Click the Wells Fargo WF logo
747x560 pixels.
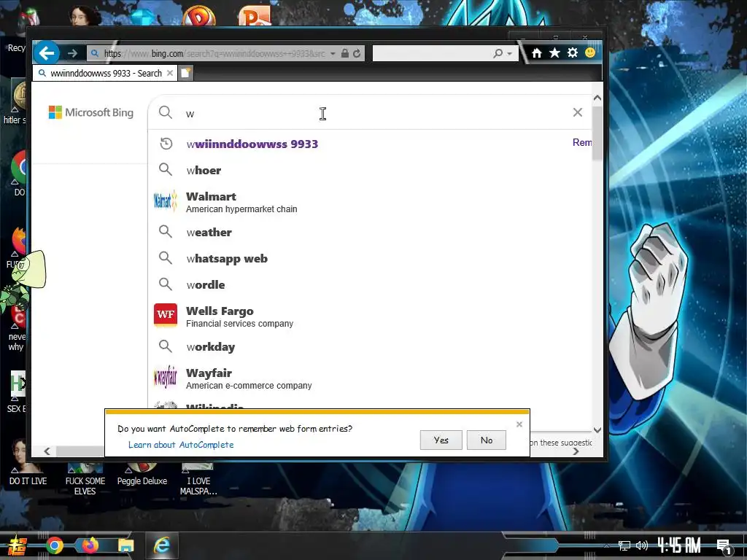166,315
